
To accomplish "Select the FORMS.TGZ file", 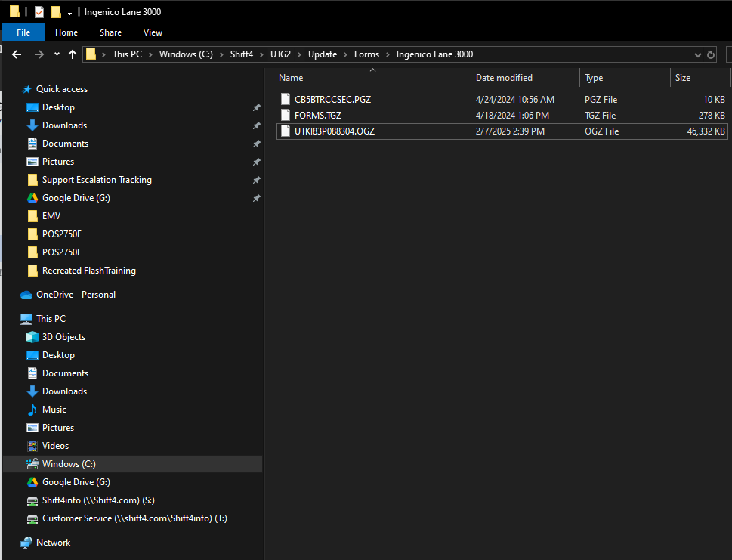I will point(317,116).
